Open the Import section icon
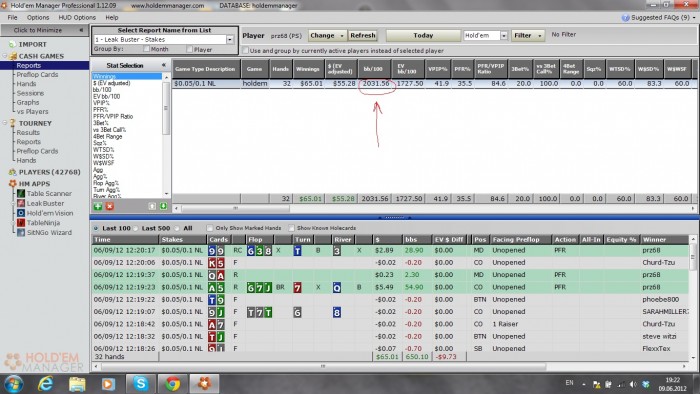 [12, 44]
